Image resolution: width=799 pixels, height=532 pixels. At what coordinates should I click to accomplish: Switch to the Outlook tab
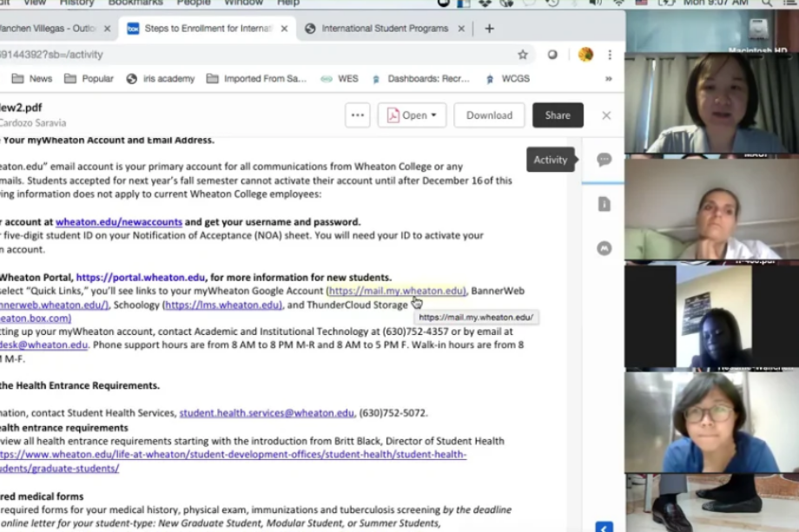(48, 29)
